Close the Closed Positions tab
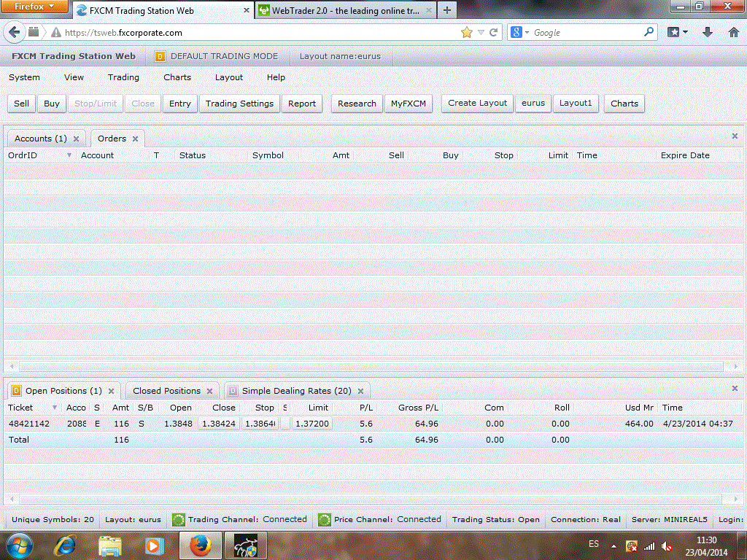Screen dimensions: 747x560 pos(209,391)
